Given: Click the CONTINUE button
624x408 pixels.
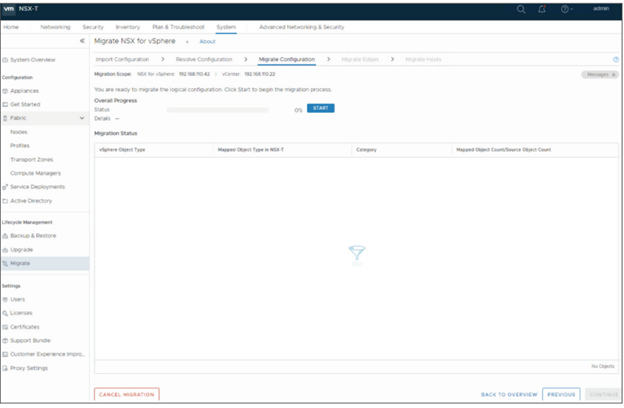Looking at the screenshot, I should 603,394.
